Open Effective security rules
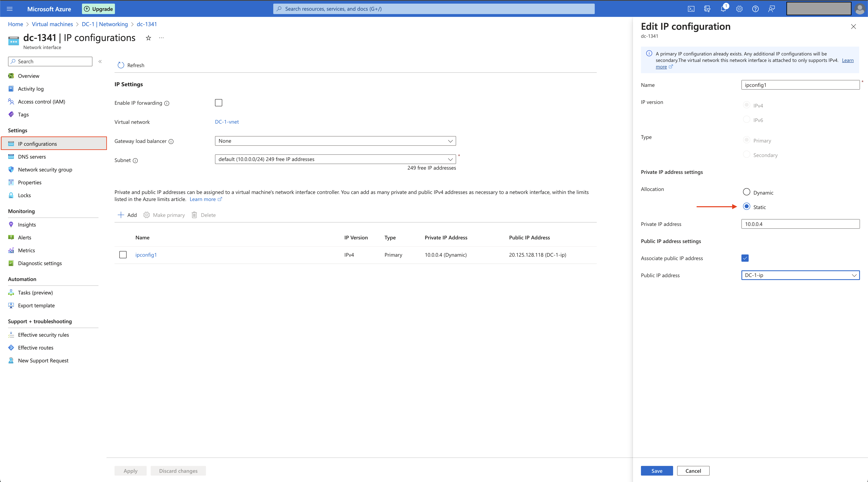 pos(43,335)
